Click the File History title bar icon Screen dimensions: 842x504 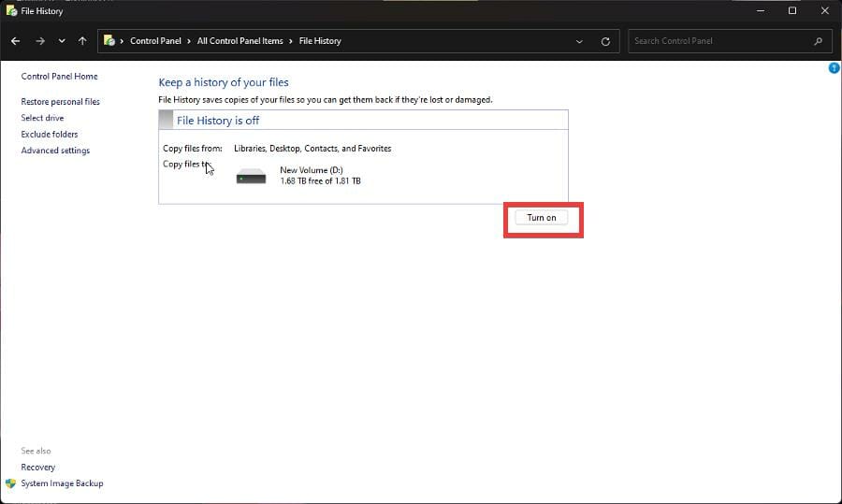11,10
